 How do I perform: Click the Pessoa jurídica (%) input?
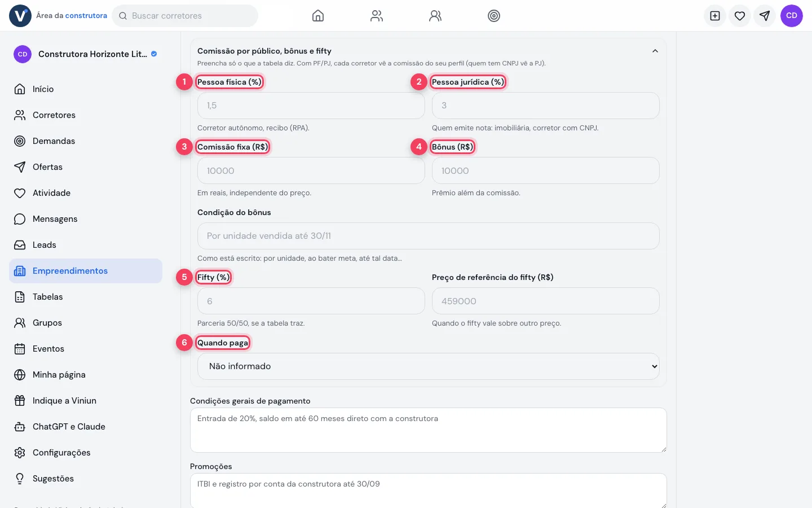[x=546, y=106]
